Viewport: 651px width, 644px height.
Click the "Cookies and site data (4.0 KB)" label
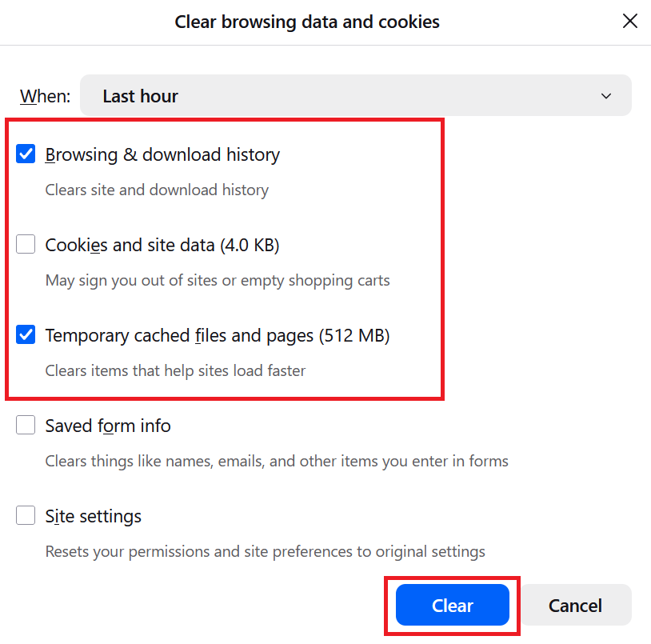(162, 245)
